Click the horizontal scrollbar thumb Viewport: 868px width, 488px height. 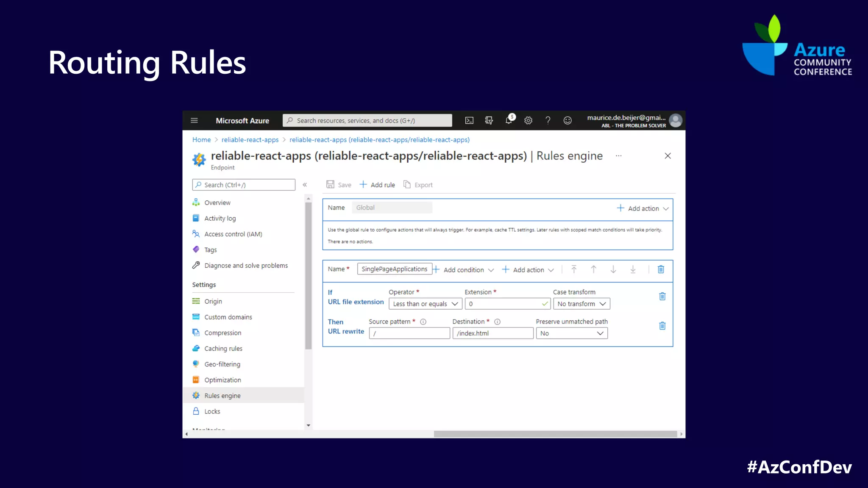coord(555,434)
